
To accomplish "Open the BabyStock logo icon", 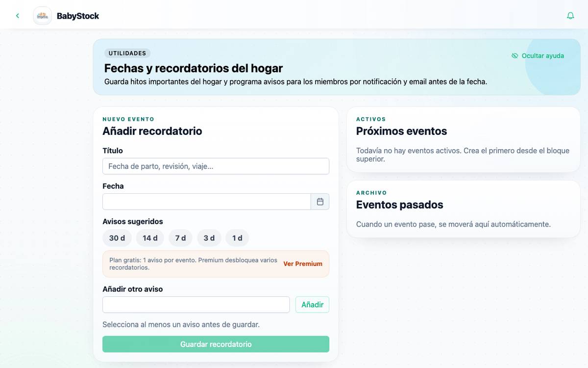I will 43,16.
